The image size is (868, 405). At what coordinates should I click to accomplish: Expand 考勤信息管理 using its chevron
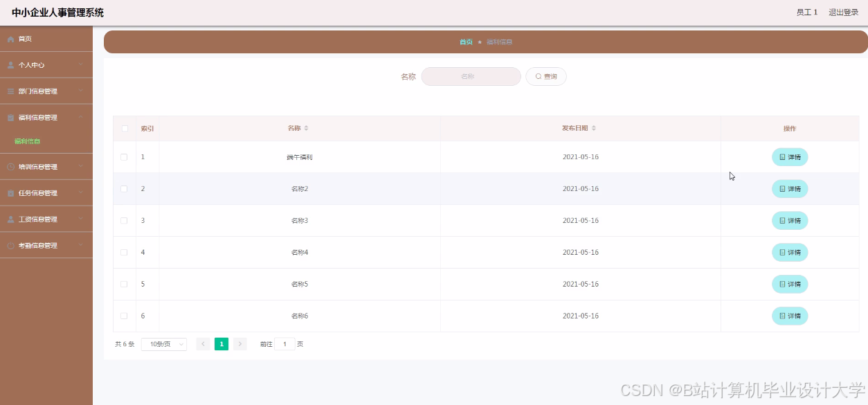[x=80, y=245]
